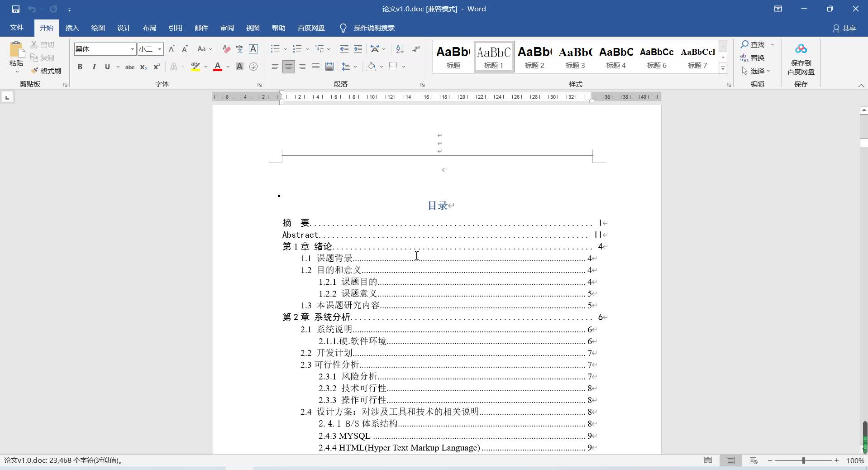Click the red font color swatch
This screenshot has width=868, height=470.
[x=218, y=67]
